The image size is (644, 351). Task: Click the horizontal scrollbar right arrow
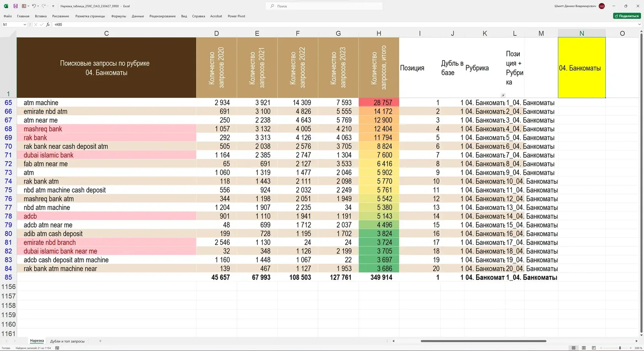click(x=636, y=341)
